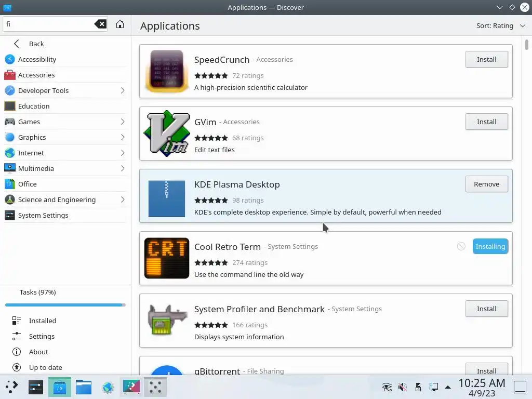Install GVim
This screenshot has height=399, width=532.
pos(486,122)
